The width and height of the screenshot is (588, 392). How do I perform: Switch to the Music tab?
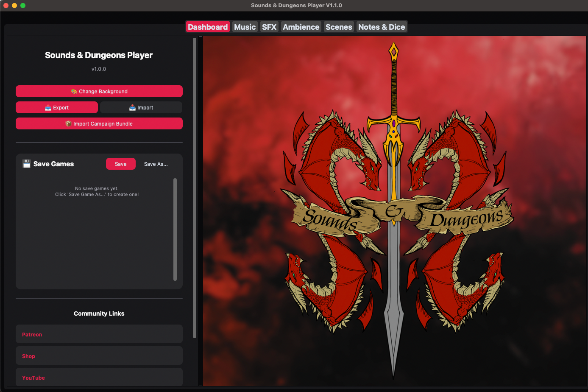(x=245, y=26)
